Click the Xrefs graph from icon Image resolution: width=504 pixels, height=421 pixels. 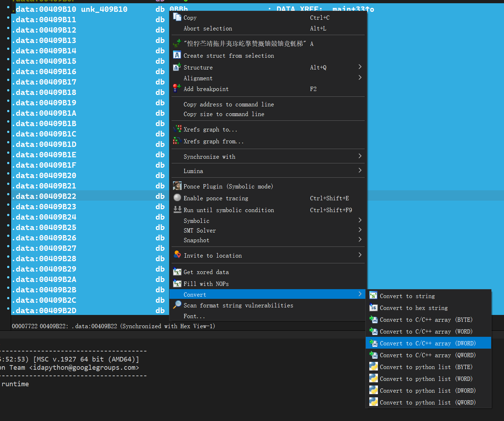click(x=177, y=141)
